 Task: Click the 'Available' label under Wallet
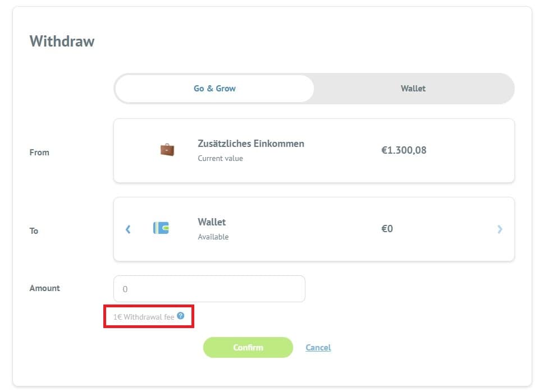[x=213, y=237]
